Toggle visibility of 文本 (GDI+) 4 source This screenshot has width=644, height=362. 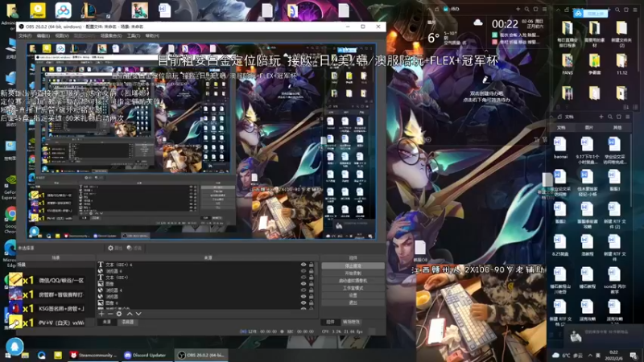pos(303,265)
